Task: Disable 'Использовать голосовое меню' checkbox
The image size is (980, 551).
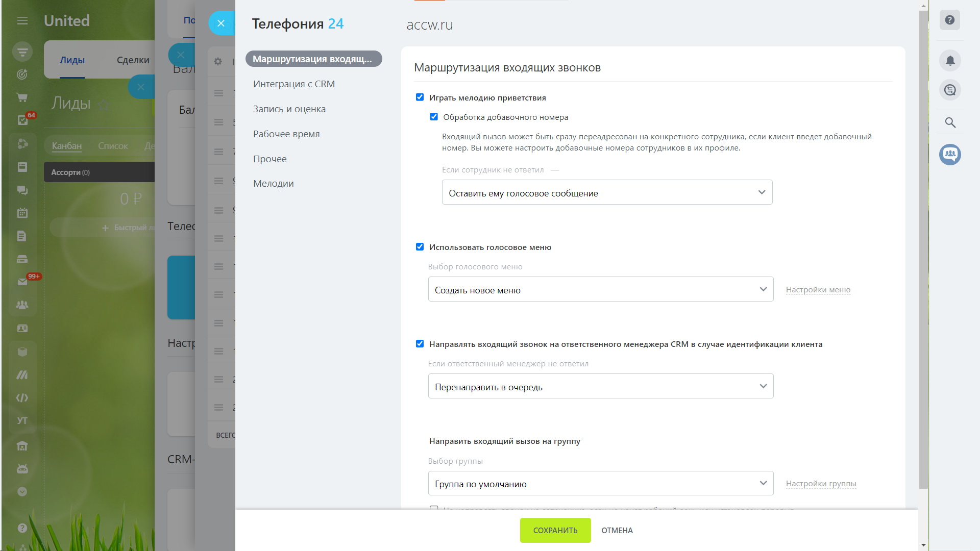Action: (420, 247)
